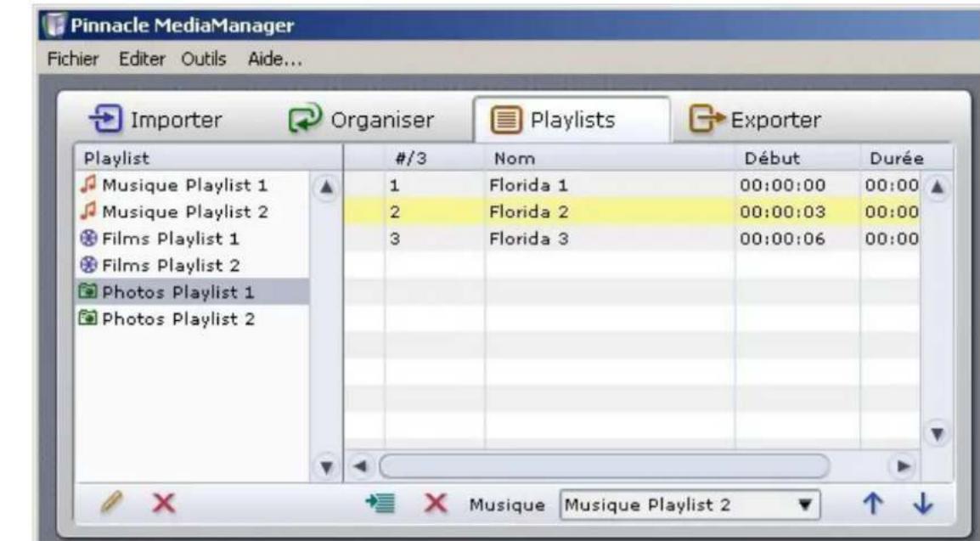Open the Musique Playlist 2 dropdown
980x541 pixels.
690,504
